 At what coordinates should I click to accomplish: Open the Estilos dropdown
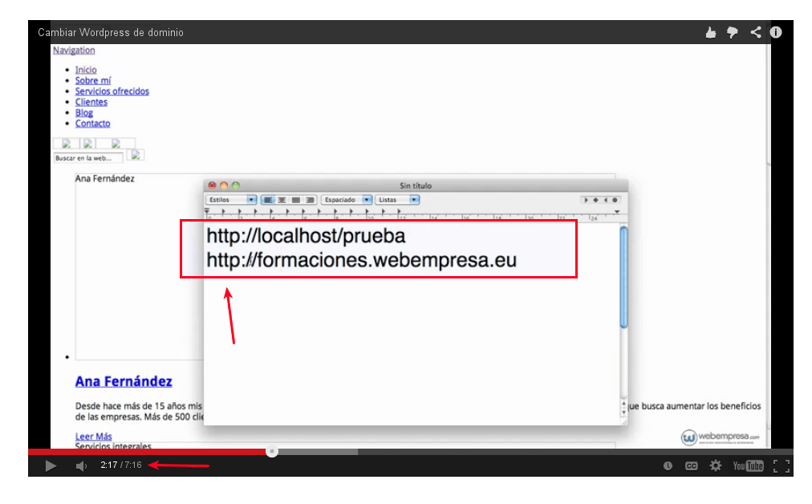coord(231,199)
